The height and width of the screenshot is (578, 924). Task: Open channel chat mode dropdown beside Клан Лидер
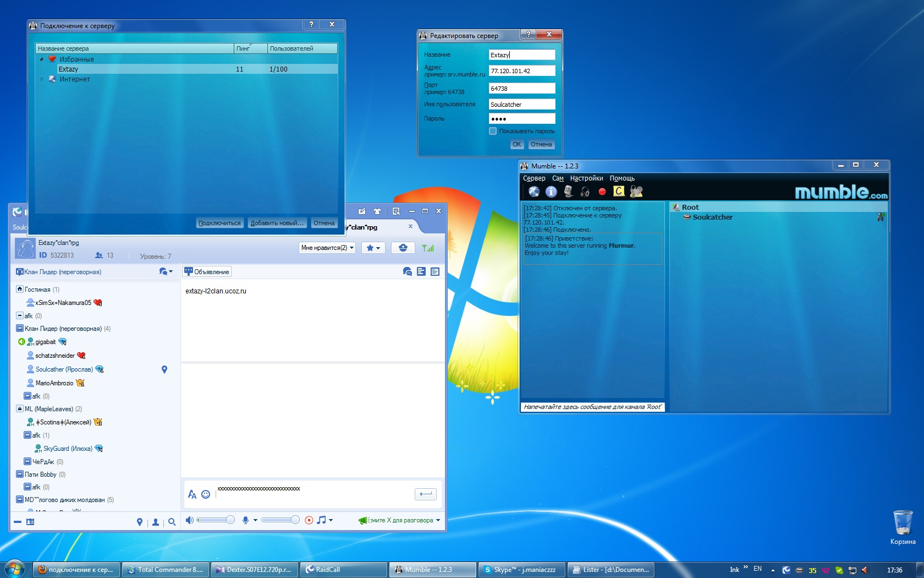166,271
